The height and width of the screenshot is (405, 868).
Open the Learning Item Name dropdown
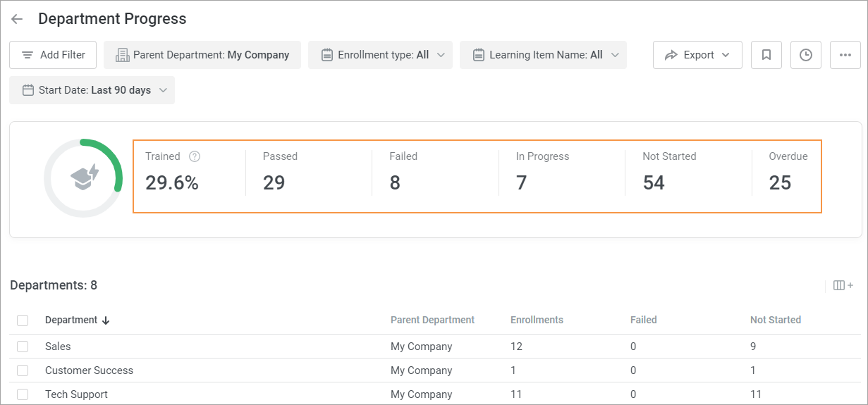click(543, 55)
